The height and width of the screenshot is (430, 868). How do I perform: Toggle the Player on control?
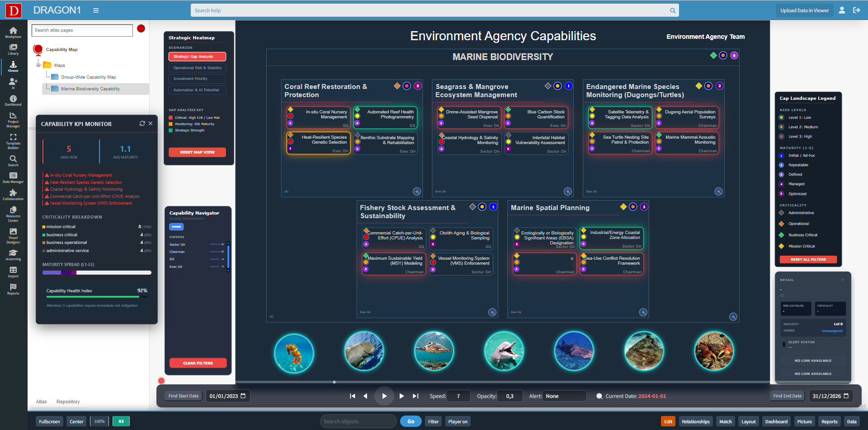(458, 421)
